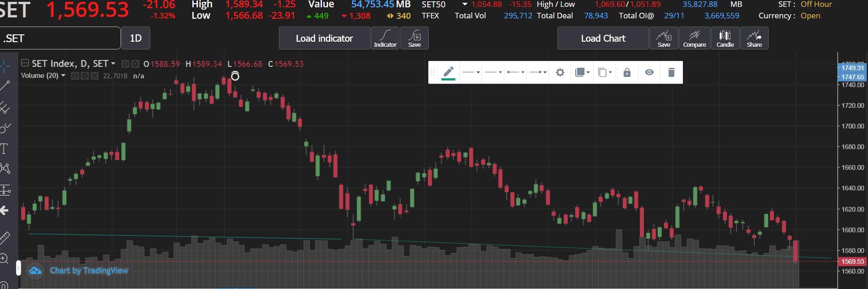Select the pitchfork drawing tool
This screenshot has height=289, width=868.
pos(5,107)
